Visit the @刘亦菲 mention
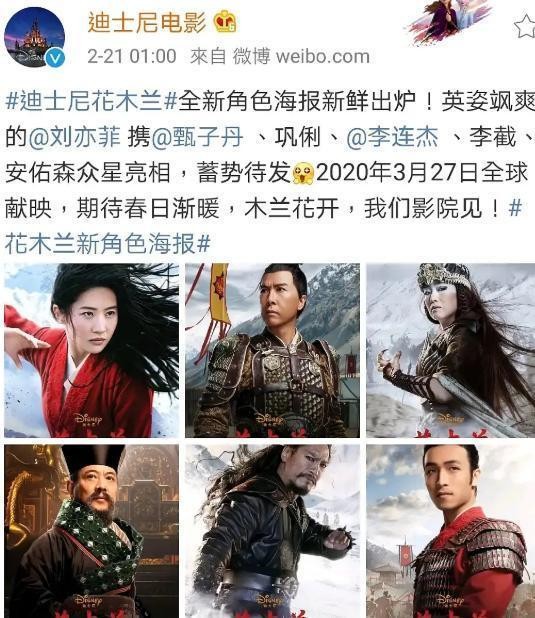The width and height of the screenshot is (535, 618). tap(75, 138)
